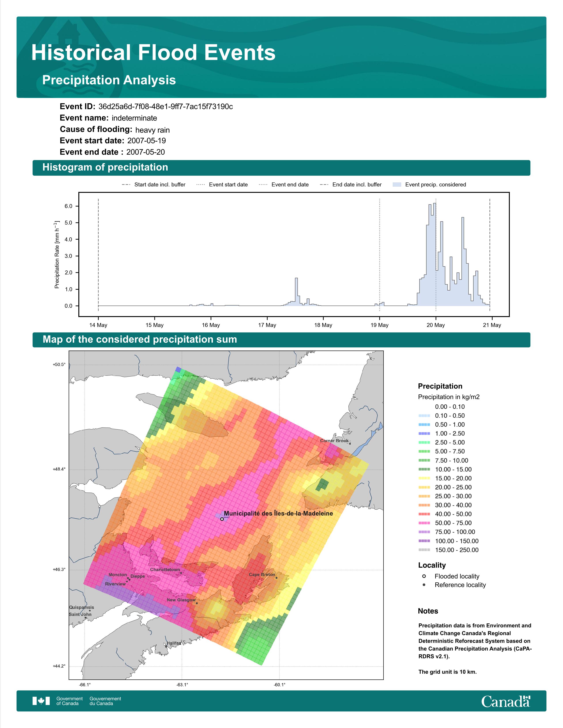Image resolution: width=563 pixels, height=728 pixels.
Task: Click the Riverview map label
Action: 115,584
